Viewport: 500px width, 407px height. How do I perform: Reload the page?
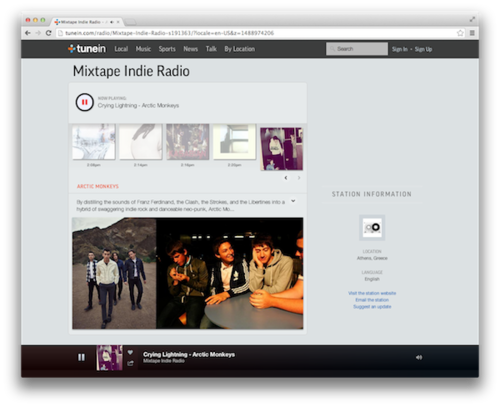pyautogui.click(x=49, y=33)
